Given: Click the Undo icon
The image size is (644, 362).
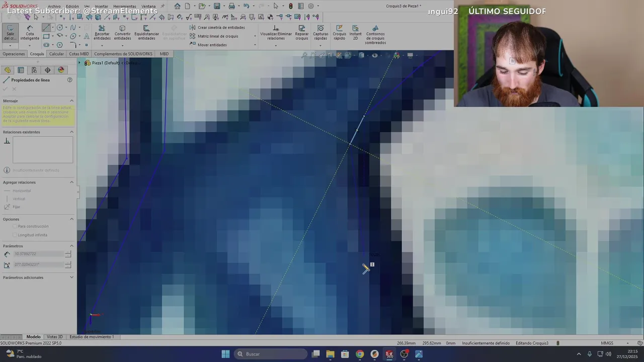Looking at the screenshot, I should point(246,6).
